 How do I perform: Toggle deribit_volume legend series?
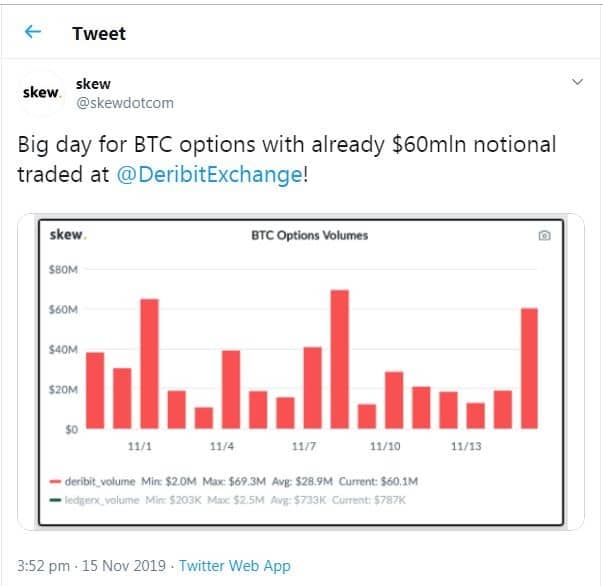[100, 481]
